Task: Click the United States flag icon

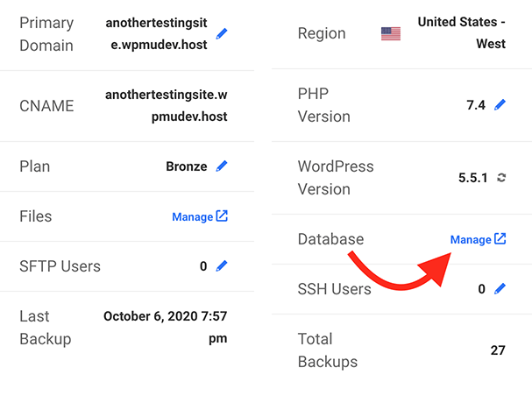Action: click(391, 33)
